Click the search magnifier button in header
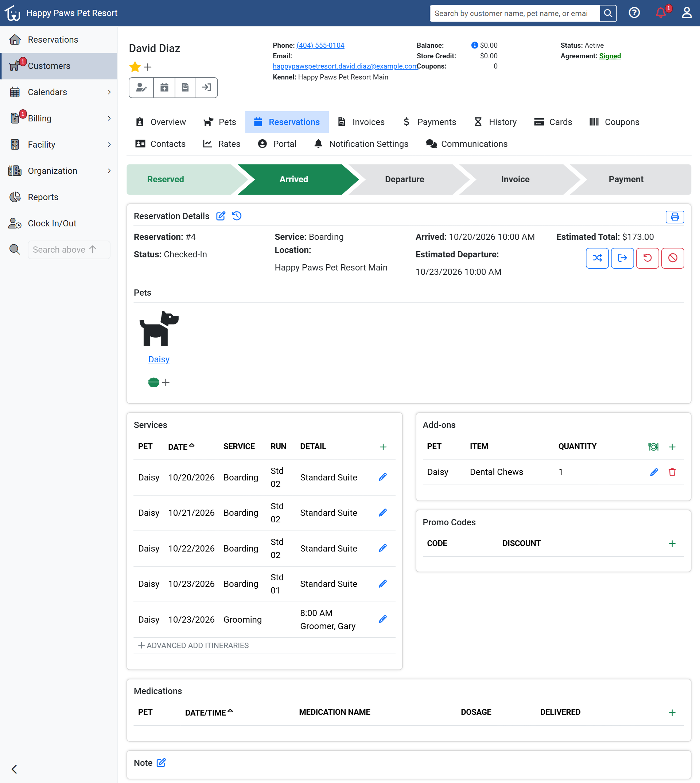 (x=608, y=13)
